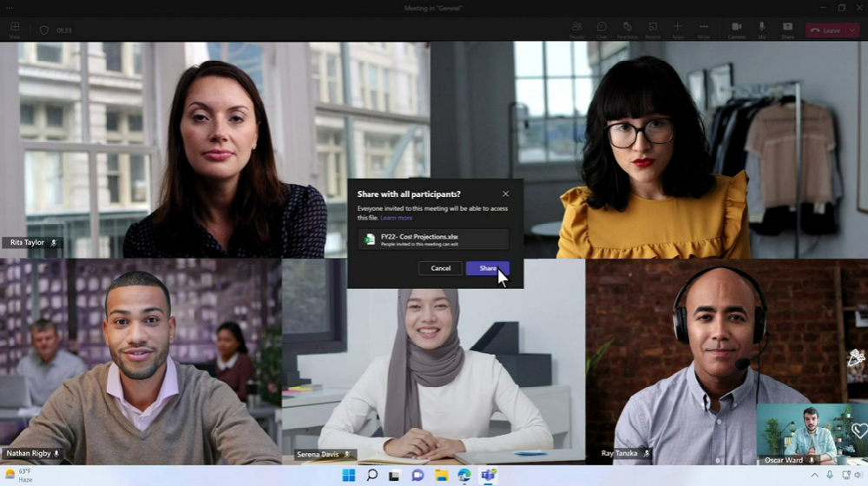Open the People panel
Viewport: 868px width, 486px height.
(x=576, y=30)
